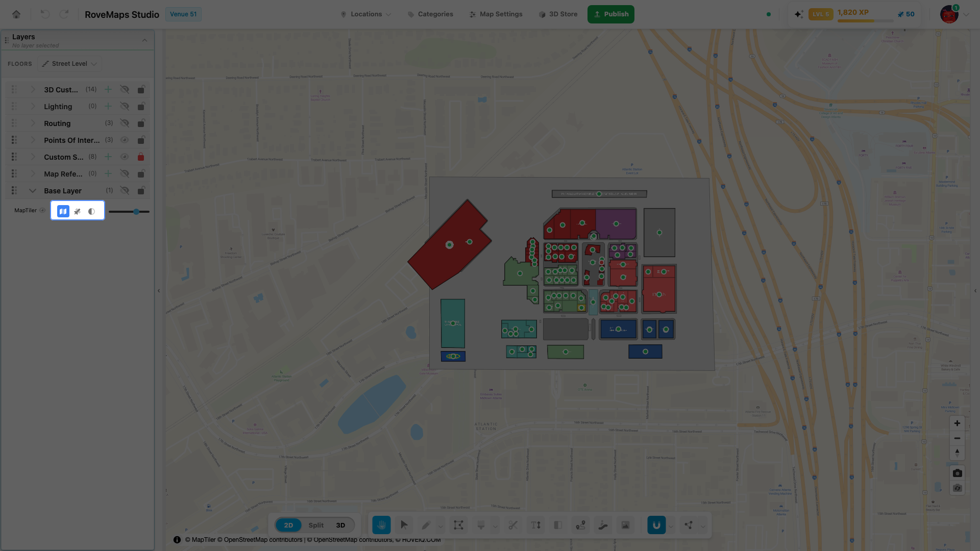Insert an image with image tool
The height and width of the screenshot is (551, 980).
pos(625,525)
